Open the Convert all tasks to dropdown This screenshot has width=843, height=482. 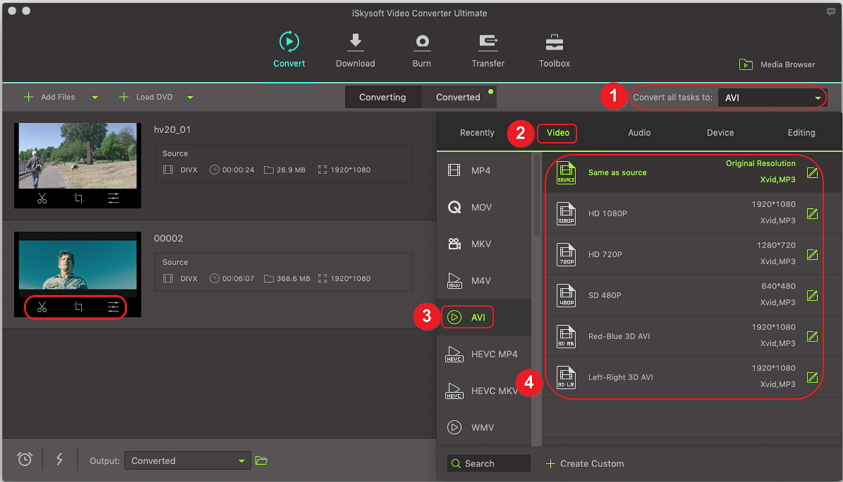pos(772,98)
